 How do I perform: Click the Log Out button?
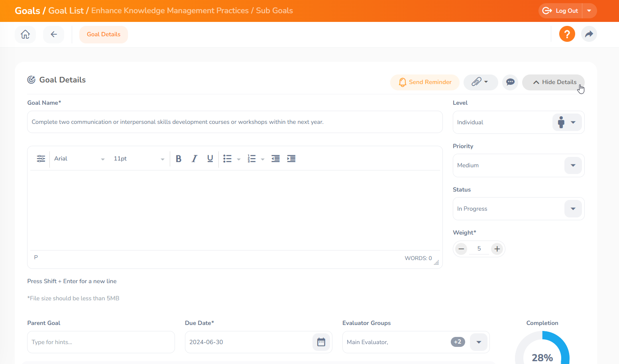coord(560,11)
